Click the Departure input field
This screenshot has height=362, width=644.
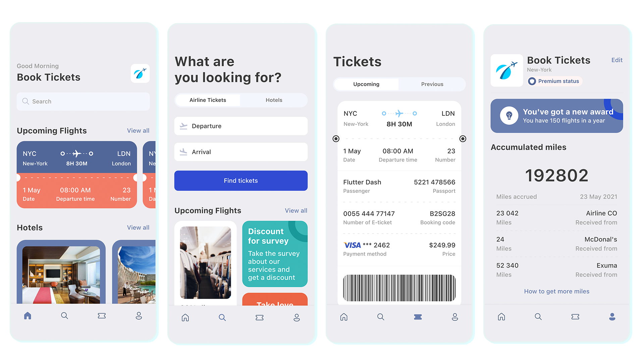pyautogui.click(x=241, y=126)
